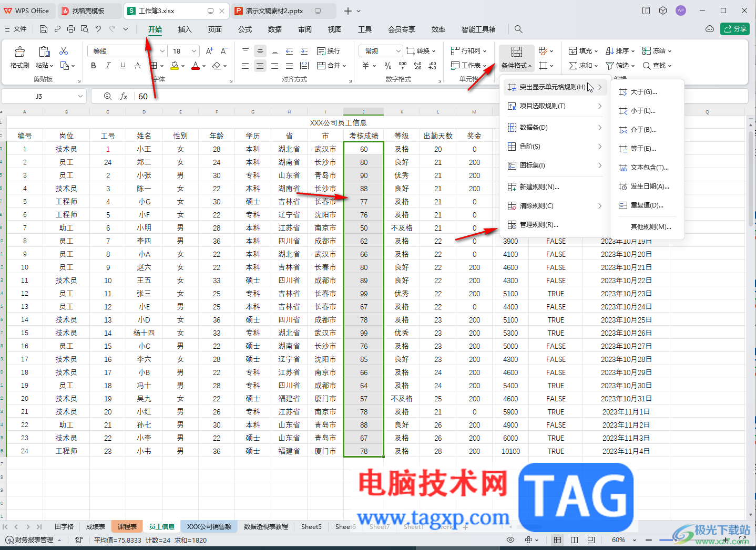Screen dimensions: 756x550
Task: Click the Cut scissors icon
Action: pos(64,51)
